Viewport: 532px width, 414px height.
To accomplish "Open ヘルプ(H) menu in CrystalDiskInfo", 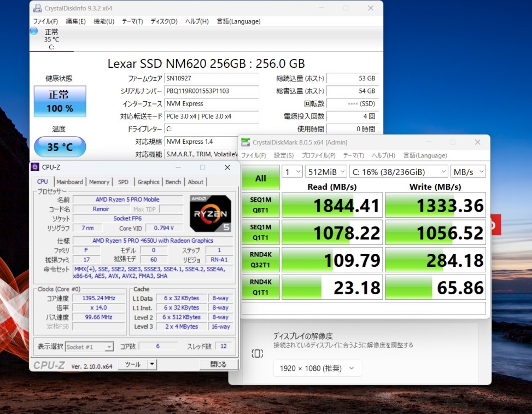I will click(x=197, y=21).
